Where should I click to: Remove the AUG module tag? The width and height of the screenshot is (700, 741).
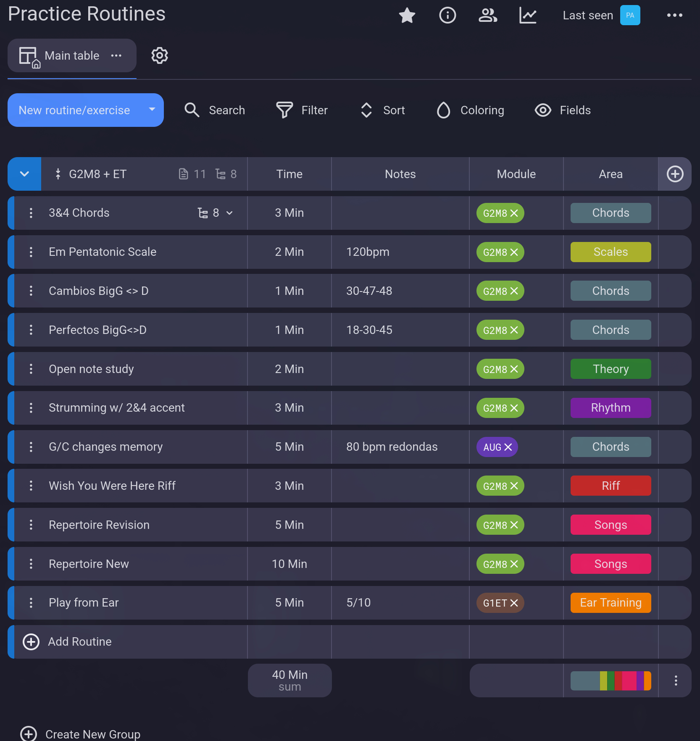point(508,447)
